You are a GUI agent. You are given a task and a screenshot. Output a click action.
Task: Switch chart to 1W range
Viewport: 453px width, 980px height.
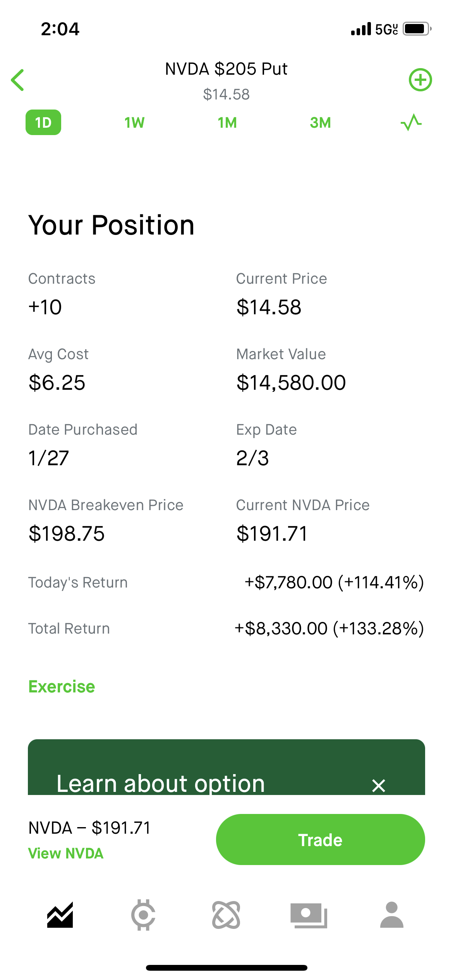tap(134, 123)
